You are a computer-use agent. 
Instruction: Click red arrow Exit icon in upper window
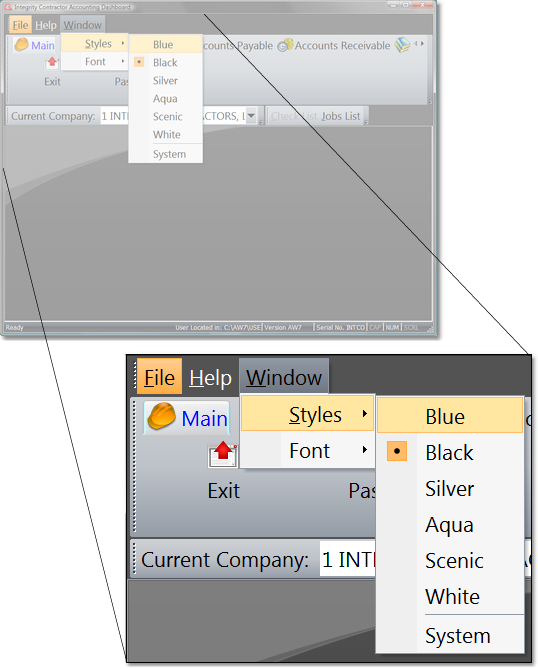point(52,63)
